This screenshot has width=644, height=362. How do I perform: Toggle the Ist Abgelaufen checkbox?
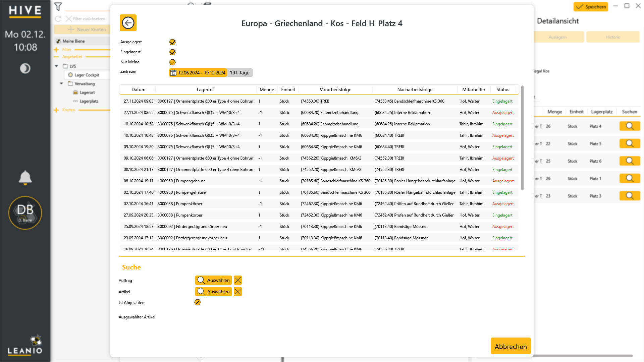pos(198,302)
